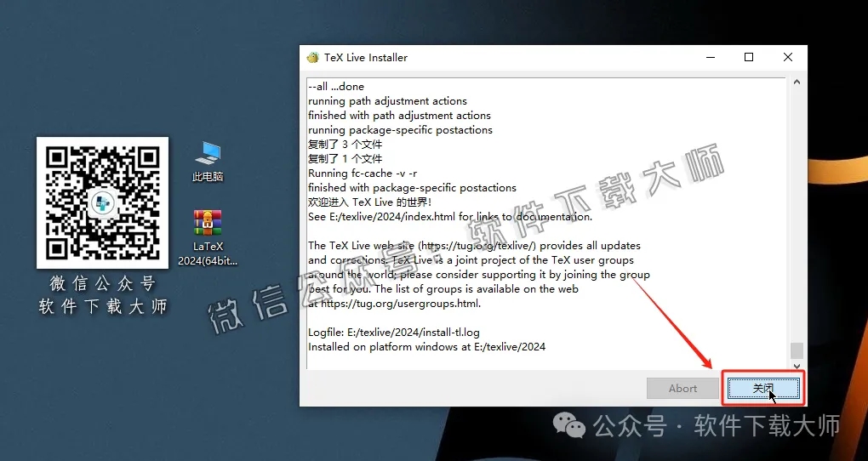Click the log scrollbar thumb
868x461 pixels.
pyautogui.click(x=797, y=350)
